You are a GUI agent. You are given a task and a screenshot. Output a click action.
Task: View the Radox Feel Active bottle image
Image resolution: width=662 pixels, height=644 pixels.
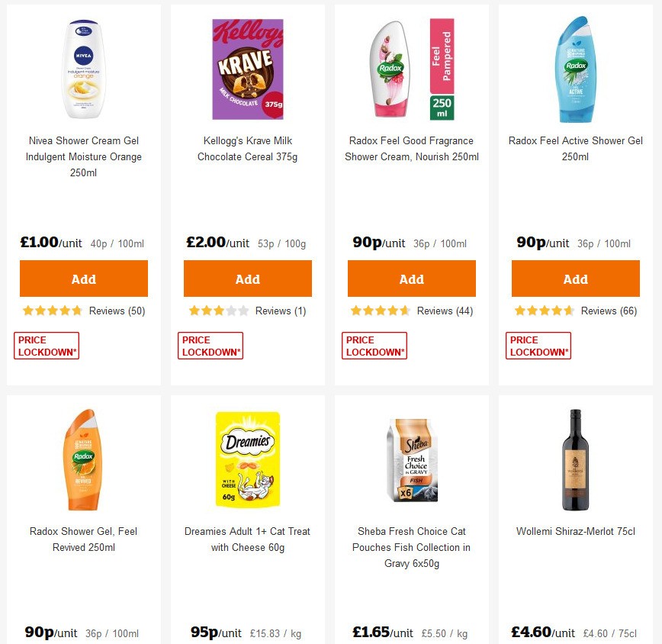[x=574, y=69]
